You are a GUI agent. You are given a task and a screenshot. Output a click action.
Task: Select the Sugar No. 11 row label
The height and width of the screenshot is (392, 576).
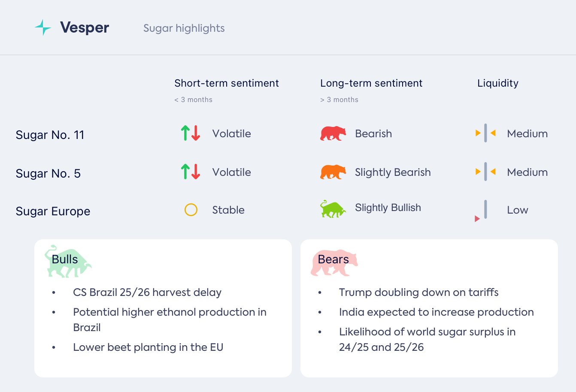(50, 135)
